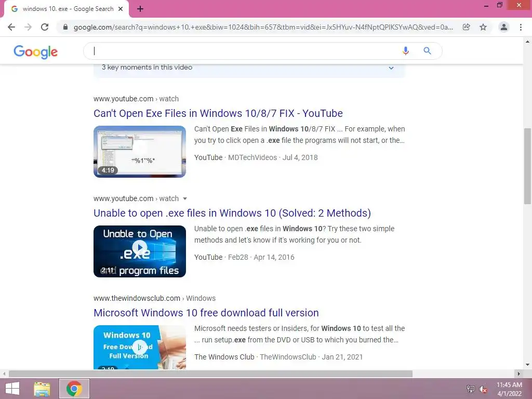Click the magnifier search button
This screenshot has width=532, height=399.
click(427, 51)
